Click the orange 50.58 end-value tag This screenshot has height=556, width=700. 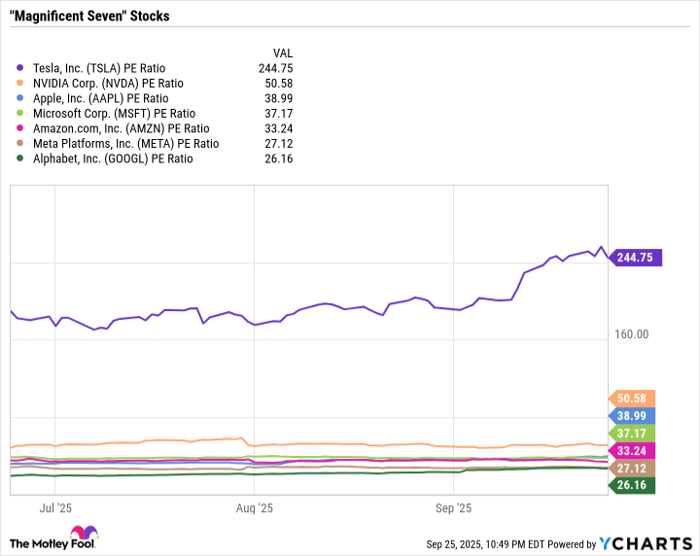631,398
